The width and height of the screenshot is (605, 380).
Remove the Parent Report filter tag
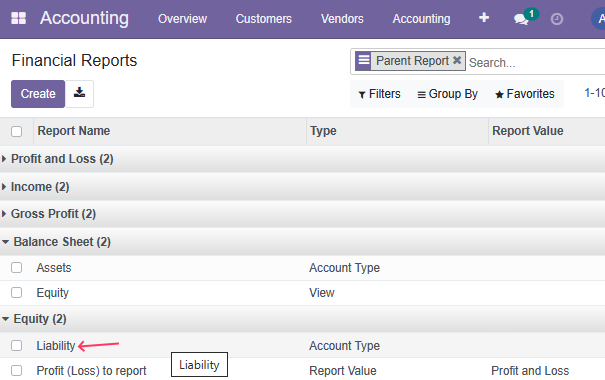[457, 60]
